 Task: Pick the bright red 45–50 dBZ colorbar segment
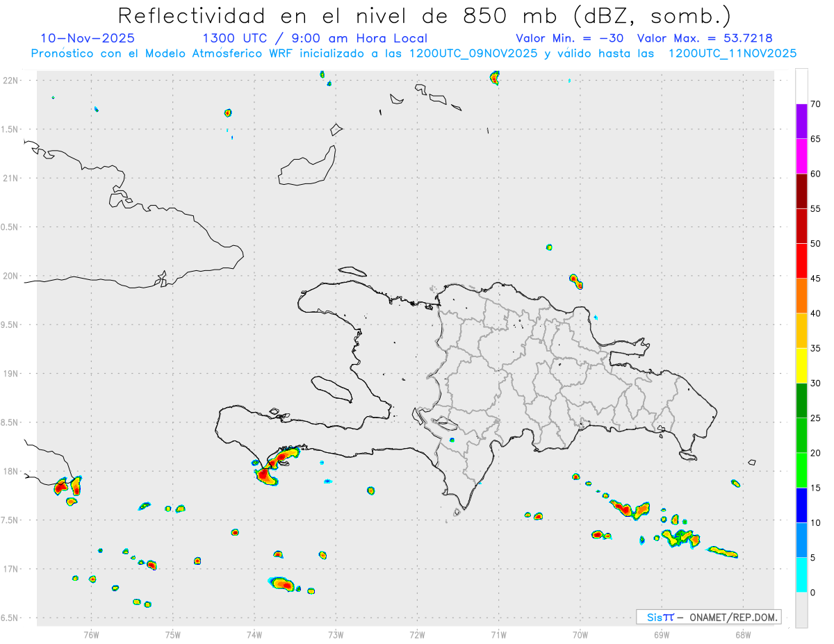pyautogui.click(x=801, y=261)
